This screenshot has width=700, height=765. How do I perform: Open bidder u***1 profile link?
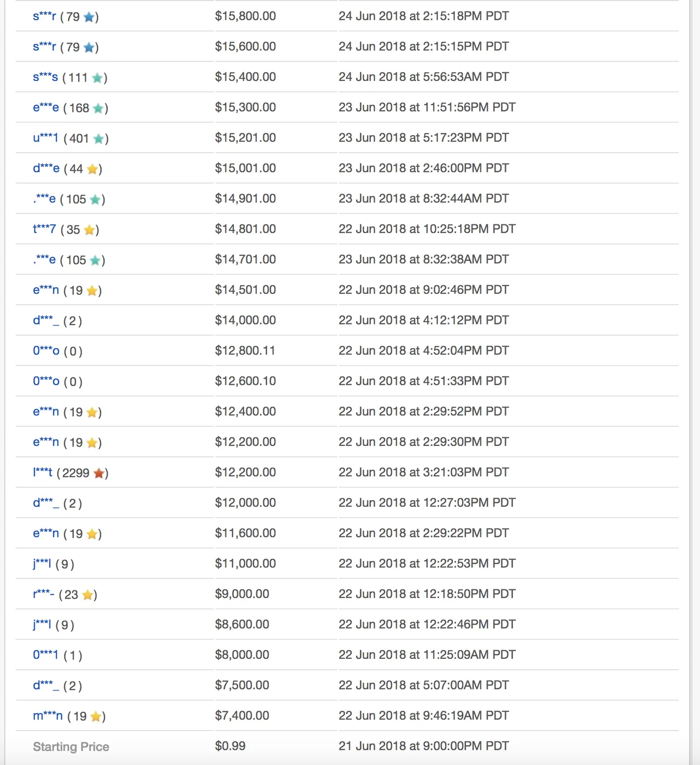pyautogui.click(x=45, y=138)
